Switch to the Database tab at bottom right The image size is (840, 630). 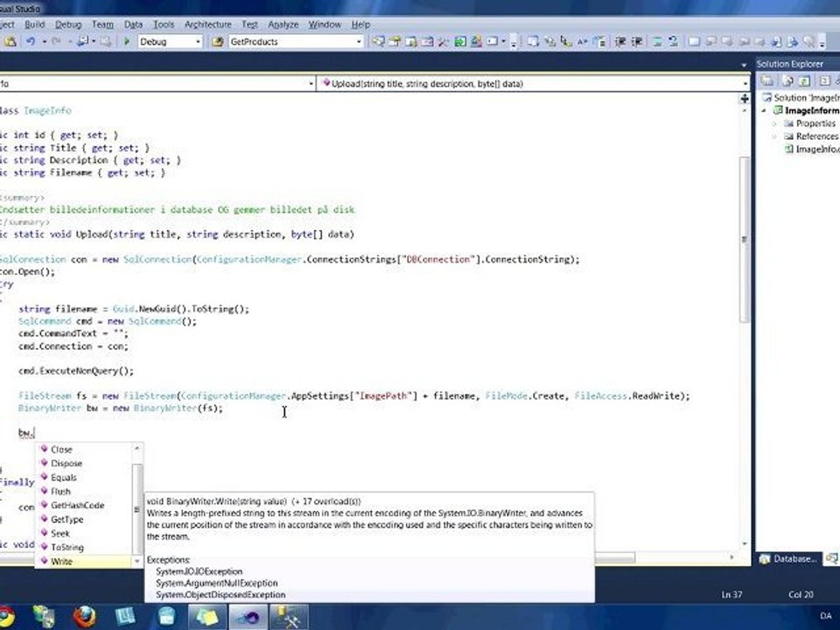pyautogui.click(x=788, y=559)
